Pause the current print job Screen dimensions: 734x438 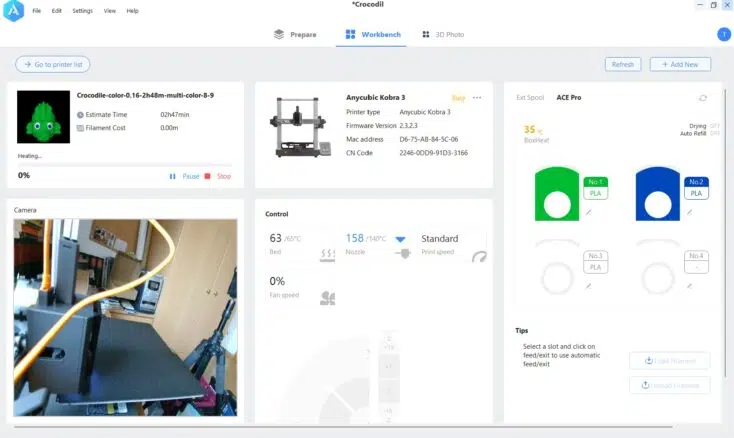[x=184, y=176]
